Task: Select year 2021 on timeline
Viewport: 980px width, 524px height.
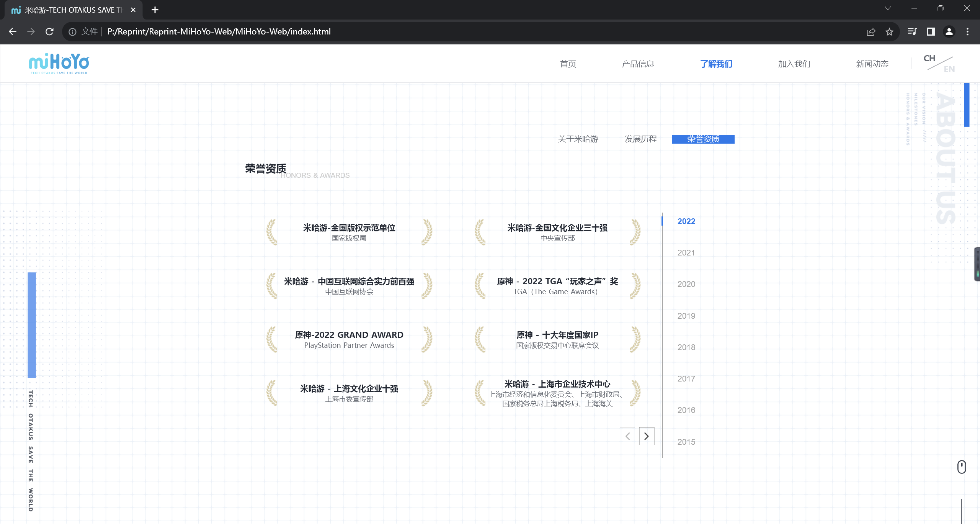Action: 686,253
